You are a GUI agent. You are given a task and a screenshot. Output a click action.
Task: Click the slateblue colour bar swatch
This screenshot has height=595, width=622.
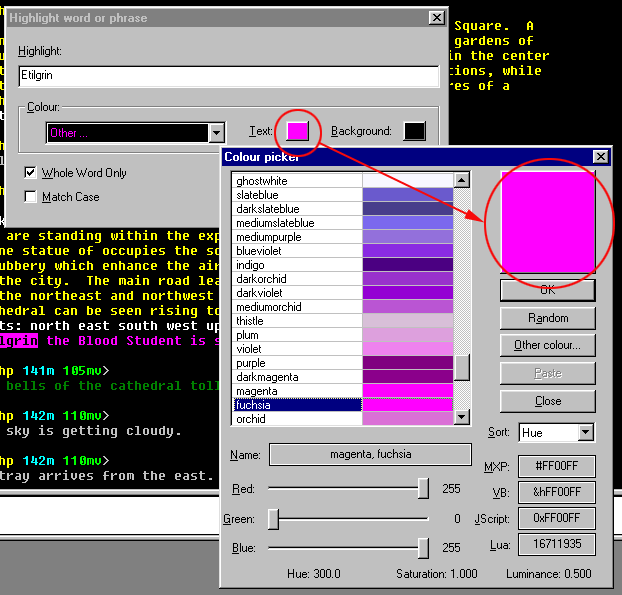[x=407, y=195]
